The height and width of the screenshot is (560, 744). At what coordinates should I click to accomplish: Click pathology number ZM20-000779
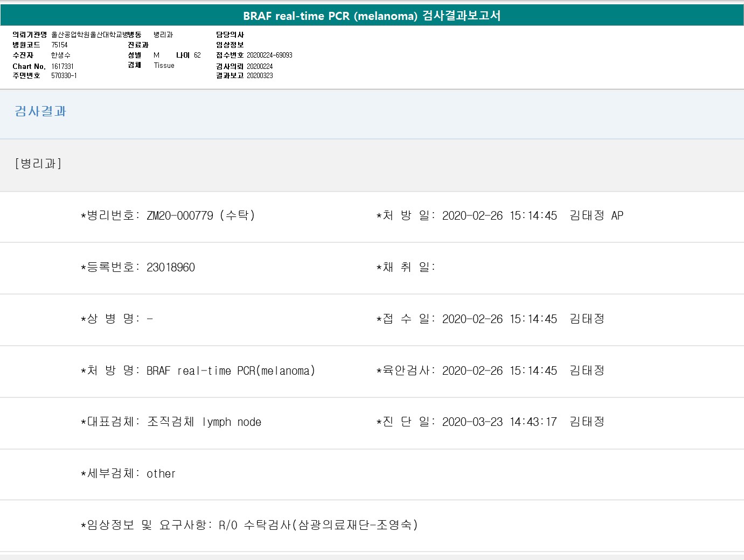(x=180, y=216)
